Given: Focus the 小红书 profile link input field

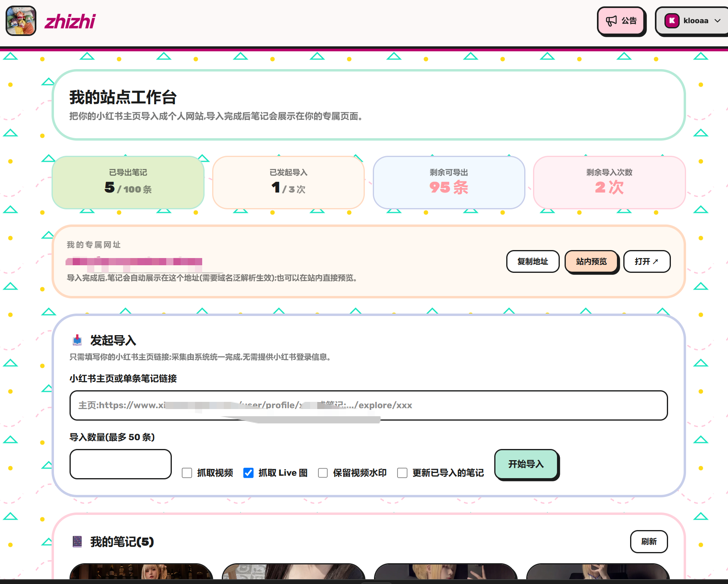Looking at the screenshot, I should click(x=368, y=405).
